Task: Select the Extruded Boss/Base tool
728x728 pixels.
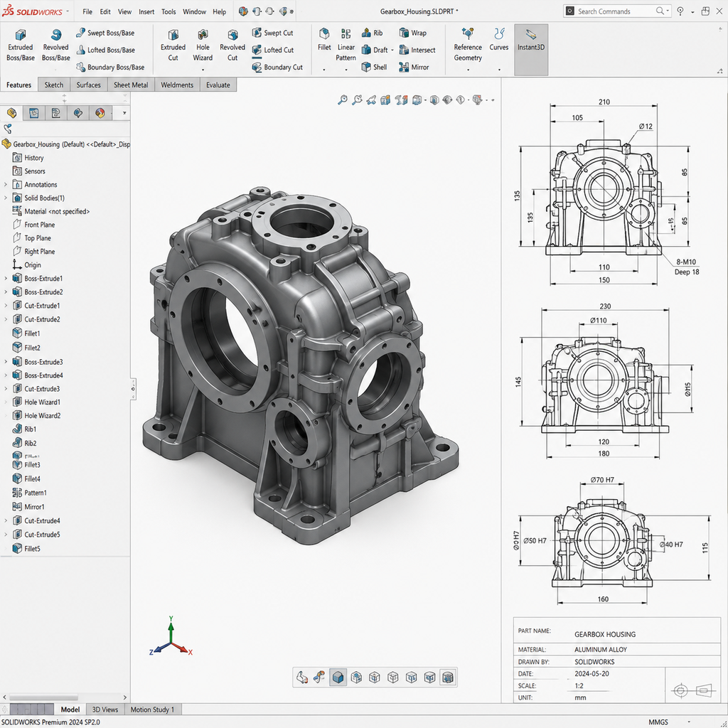Action: (21, 45)
